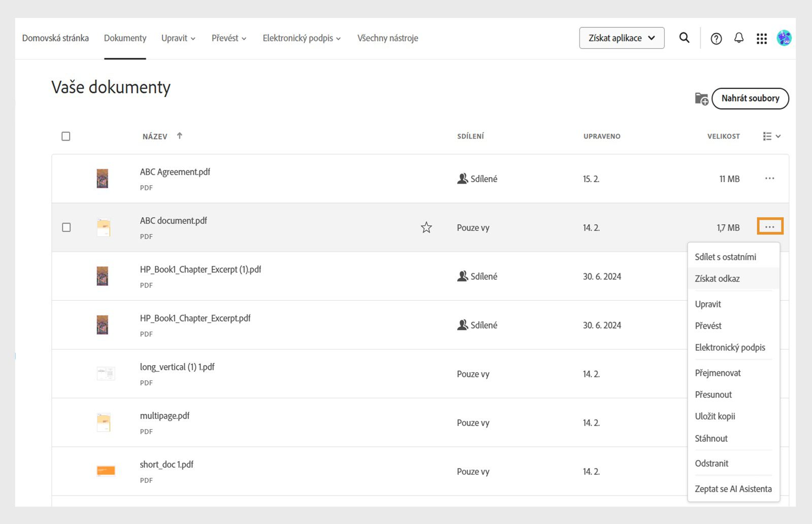Check the ABC document.pdf row checkbox

[x=66, y=227]
